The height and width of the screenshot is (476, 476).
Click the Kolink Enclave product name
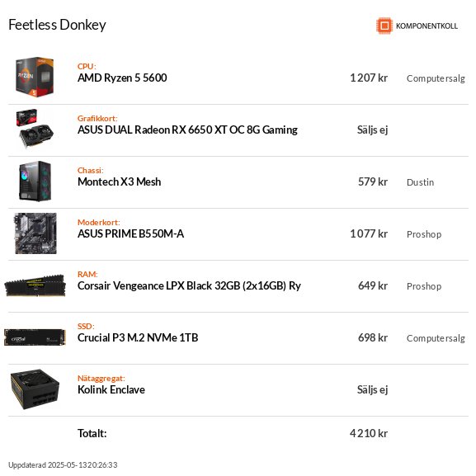(111, 389)
